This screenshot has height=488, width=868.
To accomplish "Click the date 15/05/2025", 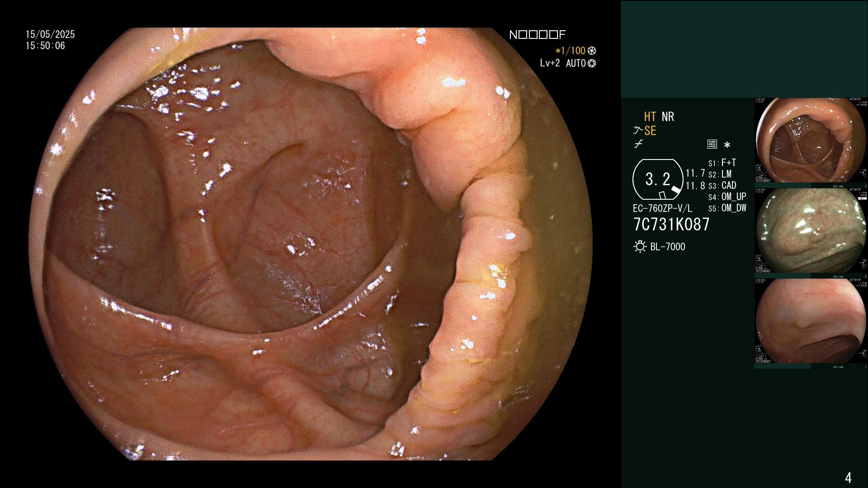I will [x=50, y=34].
